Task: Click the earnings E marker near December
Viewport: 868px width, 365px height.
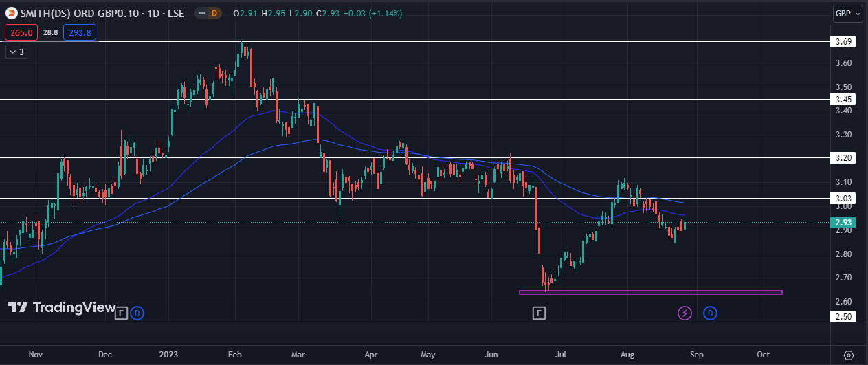Action: click(121, 313)
